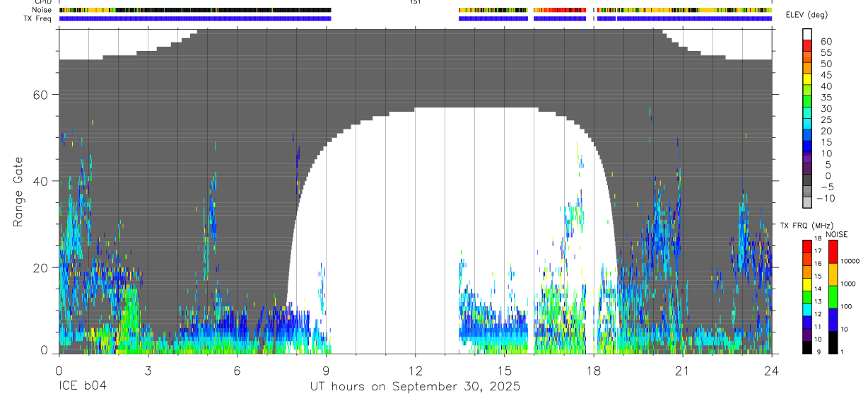Viewport: 868px width, 401px height.
Task: Click the '10000' value on NOISE scale
Action: click(850, 261)
